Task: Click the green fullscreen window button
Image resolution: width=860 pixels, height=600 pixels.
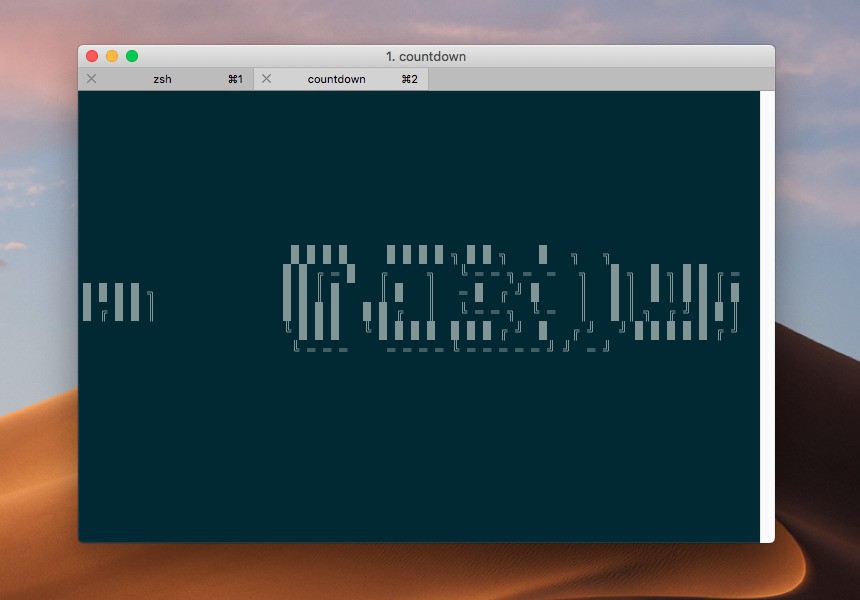Action: pos(132,56)
